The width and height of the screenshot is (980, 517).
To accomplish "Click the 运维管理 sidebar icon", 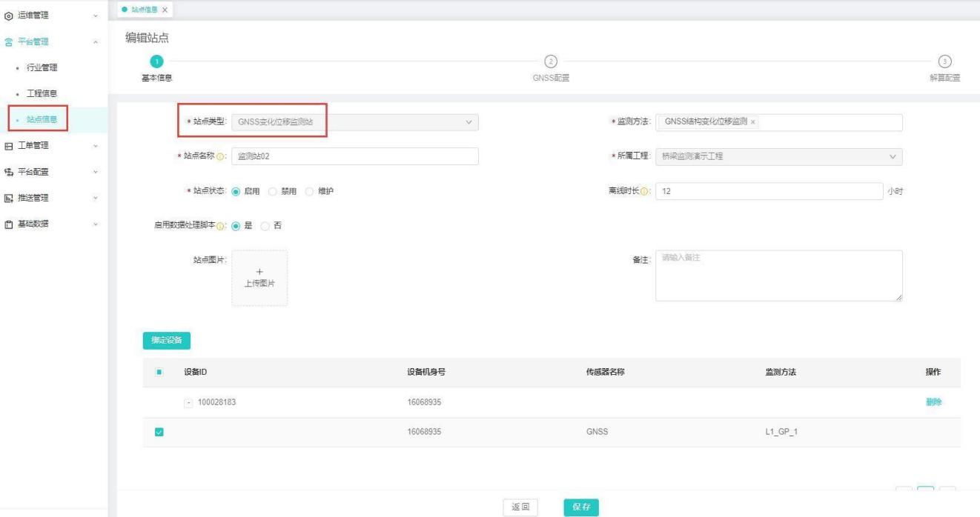I will [x=9, y=16].
